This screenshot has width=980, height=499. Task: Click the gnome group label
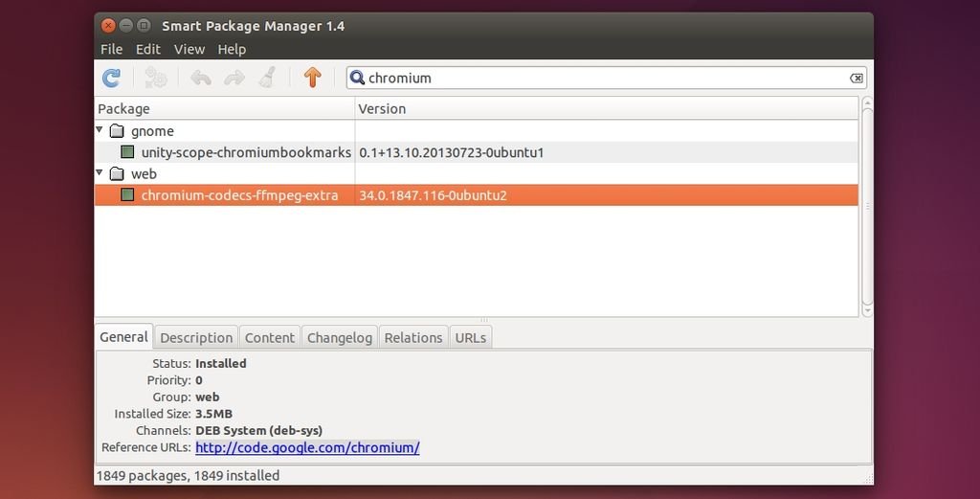point(152,131)
